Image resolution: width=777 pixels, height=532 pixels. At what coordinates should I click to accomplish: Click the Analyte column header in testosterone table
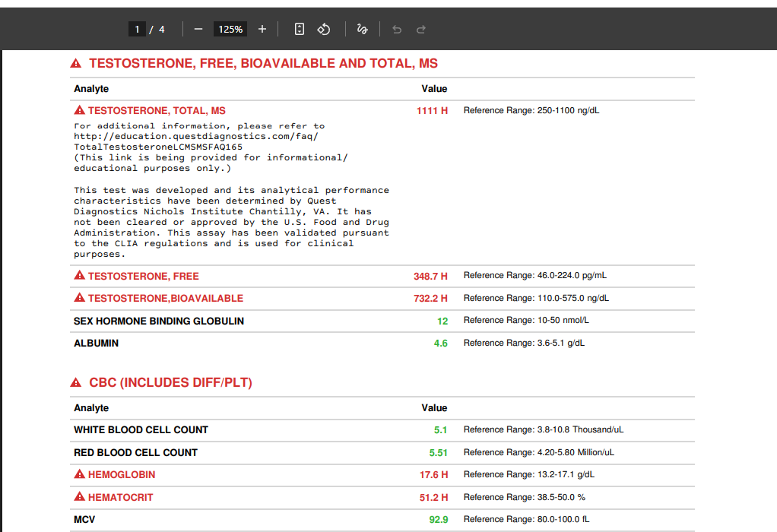(x=91, y=89)
